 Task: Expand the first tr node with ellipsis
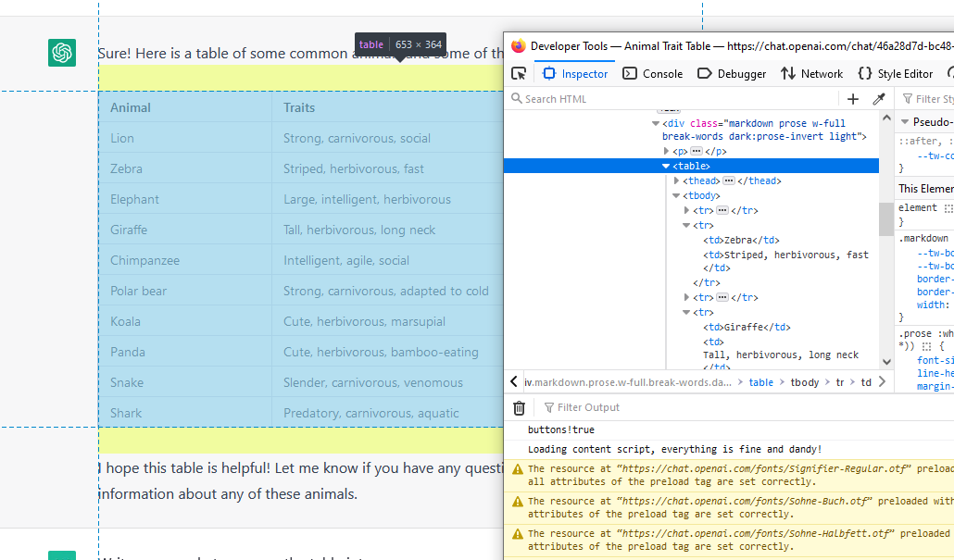pyautogui.click(x=686, y=210)
